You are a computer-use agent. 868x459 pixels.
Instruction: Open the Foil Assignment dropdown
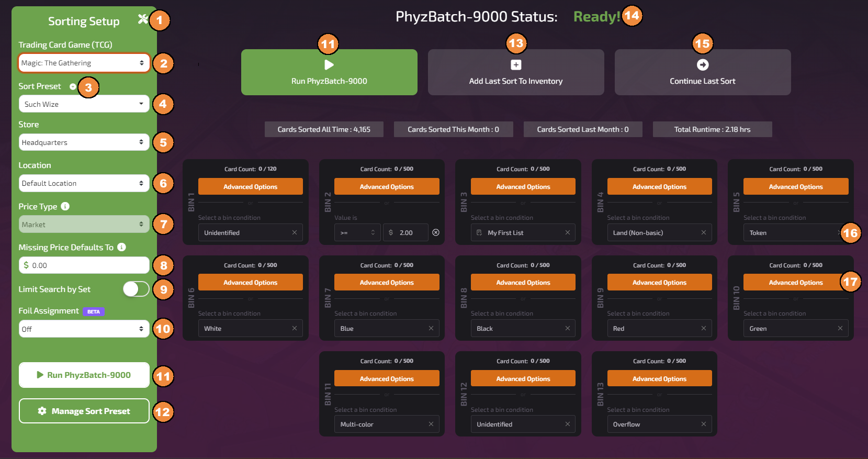click(84, 329)
